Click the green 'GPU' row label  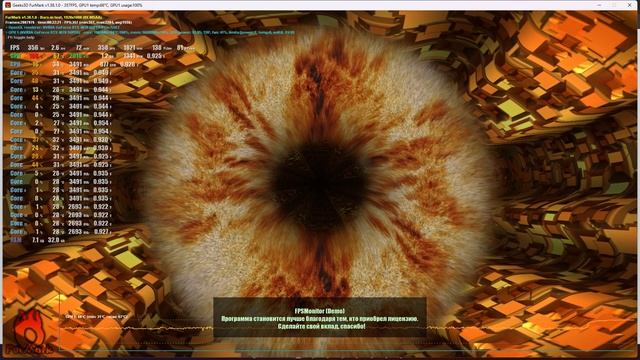[x=15, y=56]
